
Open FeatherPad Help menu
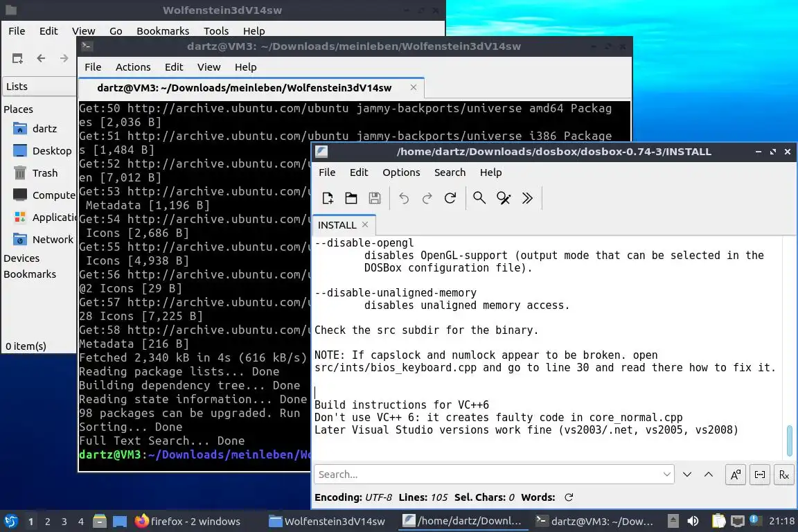point(490,172)
